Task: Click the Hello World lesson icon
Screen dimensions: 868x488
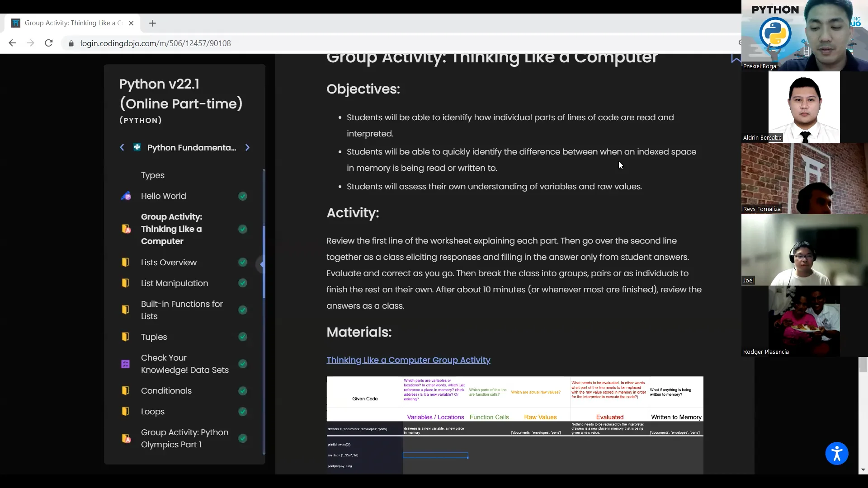Action: [126, 196]
